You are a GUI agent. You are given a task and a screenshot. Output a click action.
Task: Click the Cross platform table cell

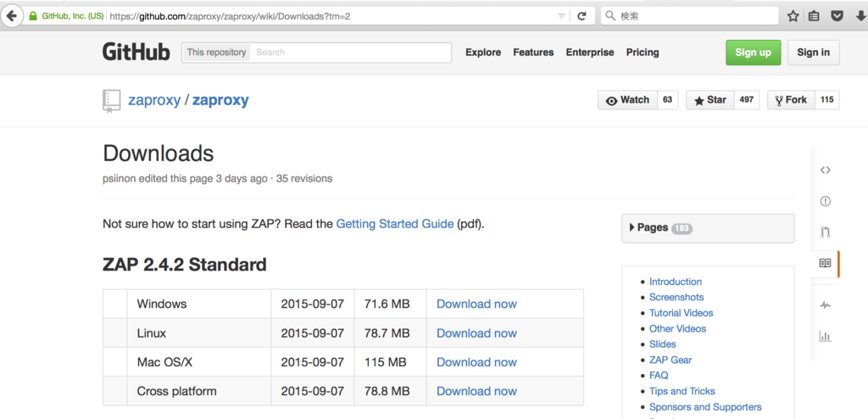coord(199,391)
